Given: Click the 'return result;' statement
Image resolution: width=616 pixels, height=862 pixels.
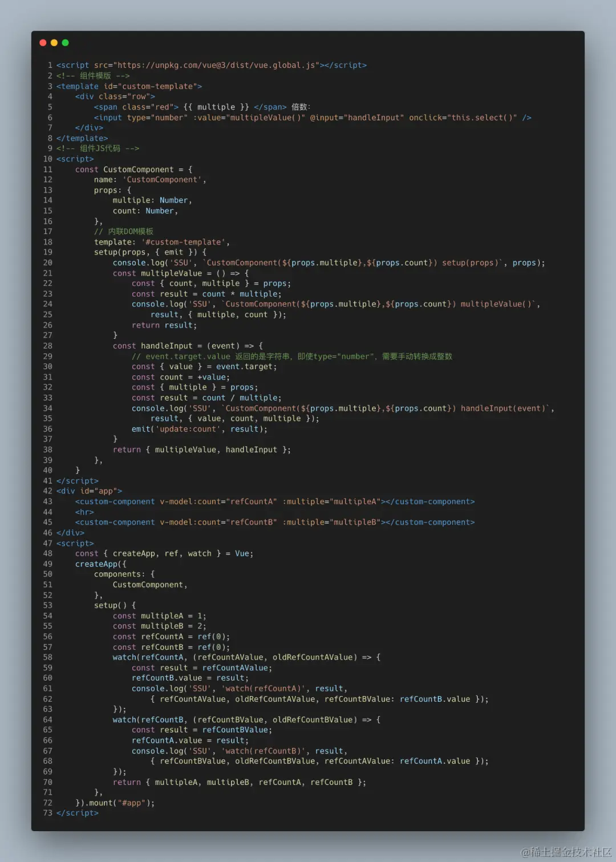Looking at the screenshot, I should coord(164,326).
